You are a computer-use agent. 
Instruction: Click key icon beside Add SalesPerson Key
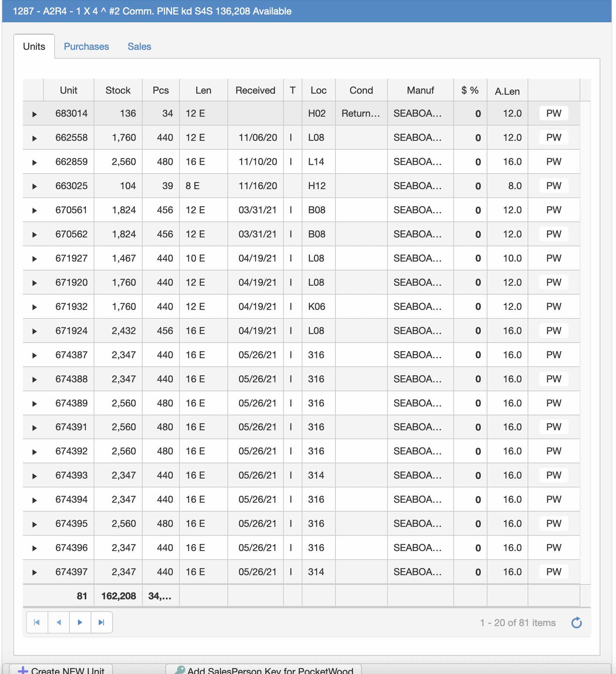point(180,670)
